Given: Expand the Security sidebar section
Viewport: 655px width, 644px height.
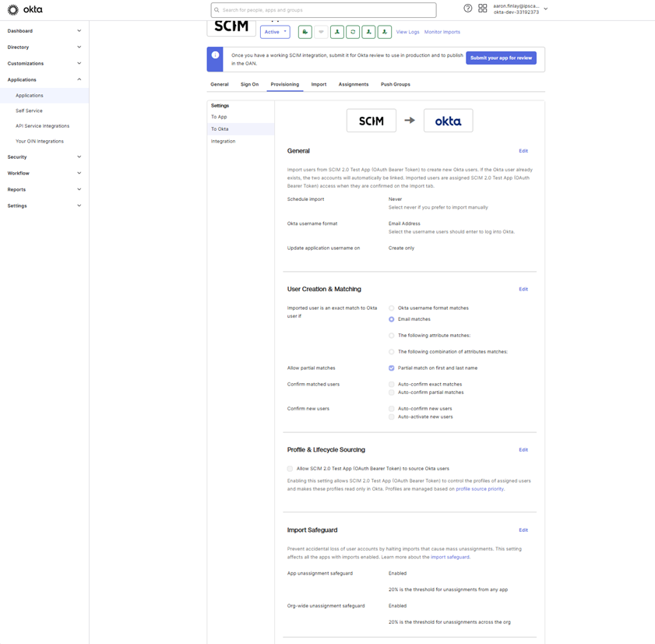Looking at the screenshot, I should click(44, 157).
